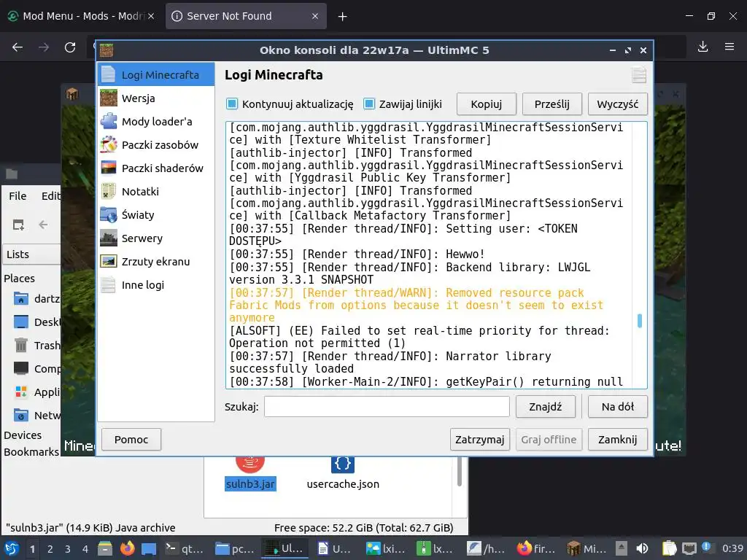Screen dimensions: 747x560
Task: Click the Znajdź button
Action: point(546,407)
